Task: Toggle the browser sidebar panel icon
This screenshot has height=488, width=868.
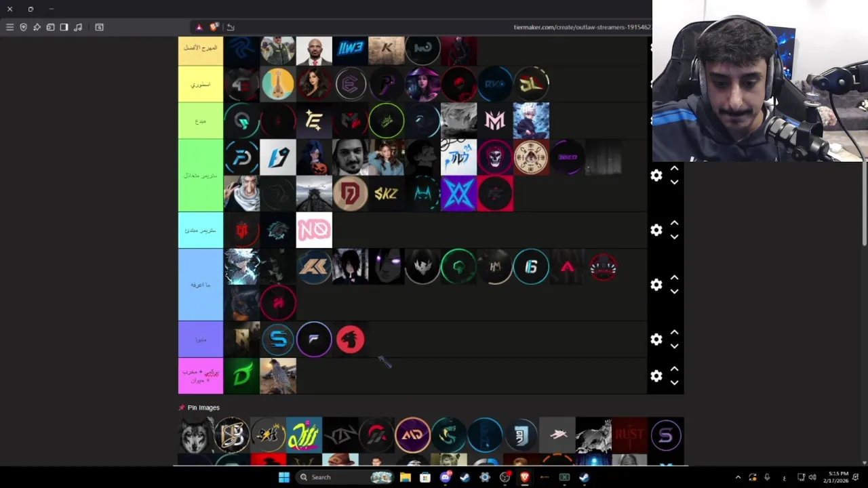Action: (x=64, y=27)
